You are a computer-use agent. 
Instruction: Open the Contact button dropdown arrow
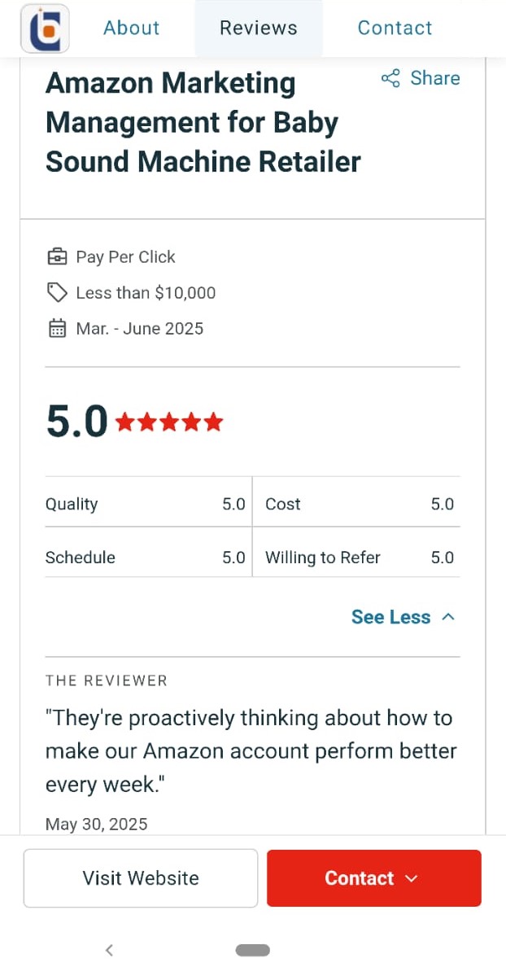[x=411, y=878]
